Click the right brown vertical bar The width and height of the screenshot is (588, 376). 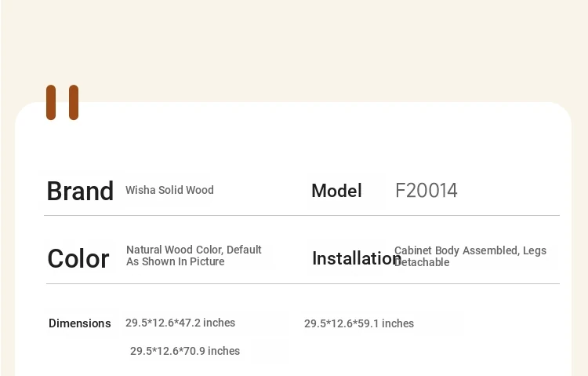tap(74, 103)
